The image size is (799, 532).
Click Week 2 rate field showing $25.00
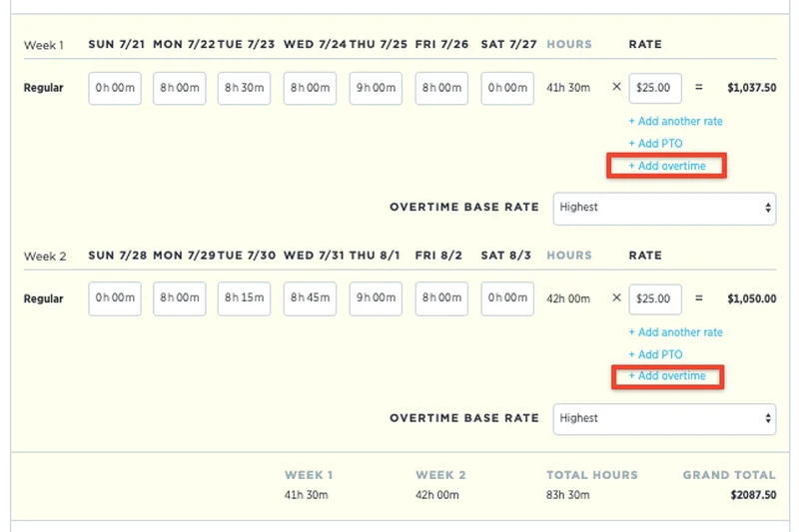pos(655,298)
